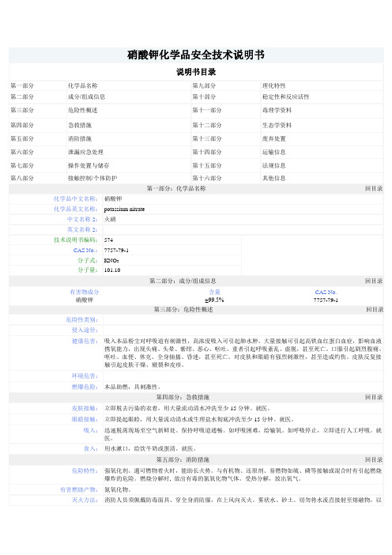Screen dimensions: 392x555
Task: Click the document title 硝酸钾化学品安全技术说明书
Action: 196,55
